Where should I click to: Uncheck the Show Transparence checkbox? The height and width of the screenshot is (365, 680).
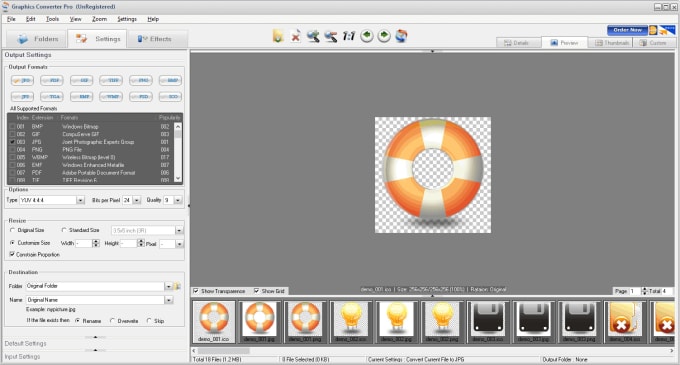click(x=196, y=291)
